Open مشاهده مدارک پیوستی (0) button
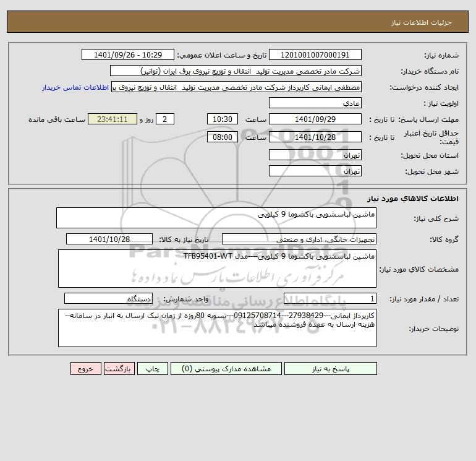This screenshot has height=461, width=476. point(226,369)
